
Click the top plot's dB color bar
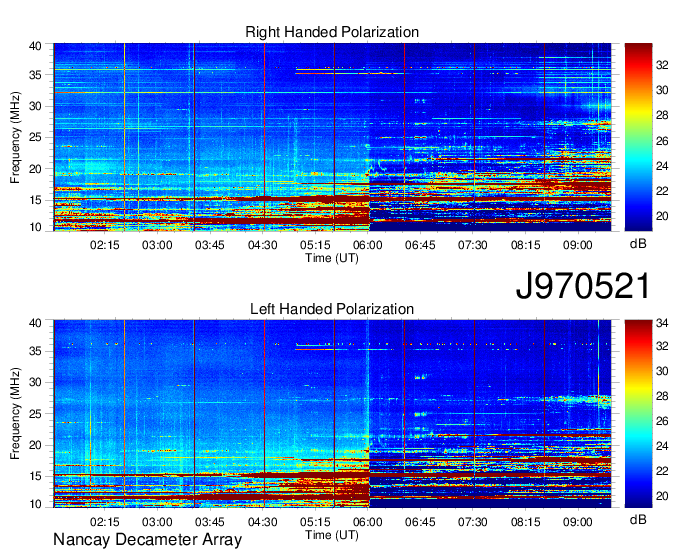638,137
